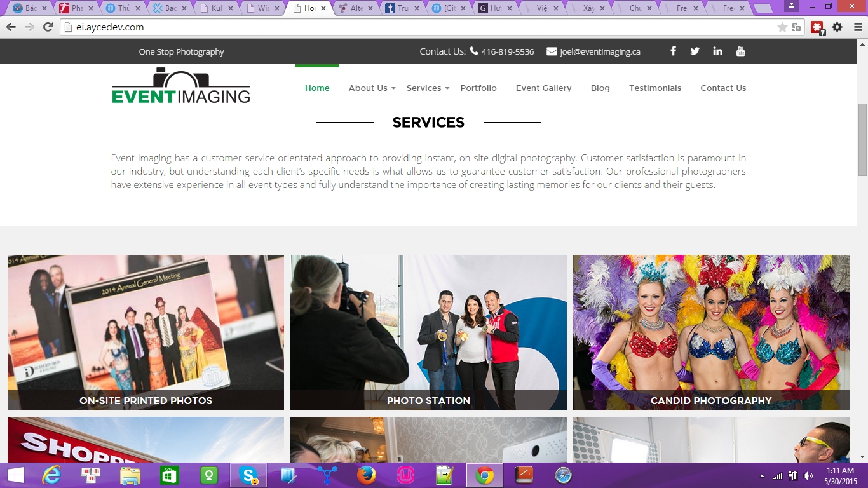The image size is (868, 488).
Task: Open the LinkedIn icon in the header
Action: click(717, 51)
